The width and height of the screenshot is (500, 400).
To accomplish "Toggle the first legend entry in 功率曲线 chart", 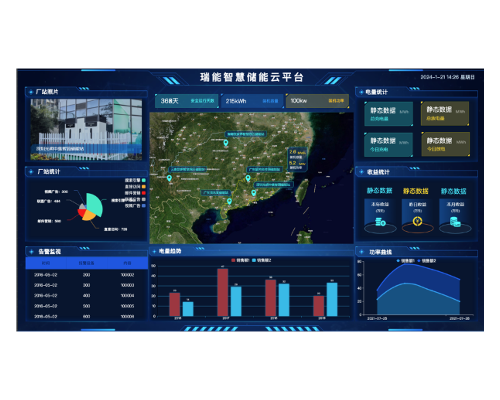I will point(405,261).
